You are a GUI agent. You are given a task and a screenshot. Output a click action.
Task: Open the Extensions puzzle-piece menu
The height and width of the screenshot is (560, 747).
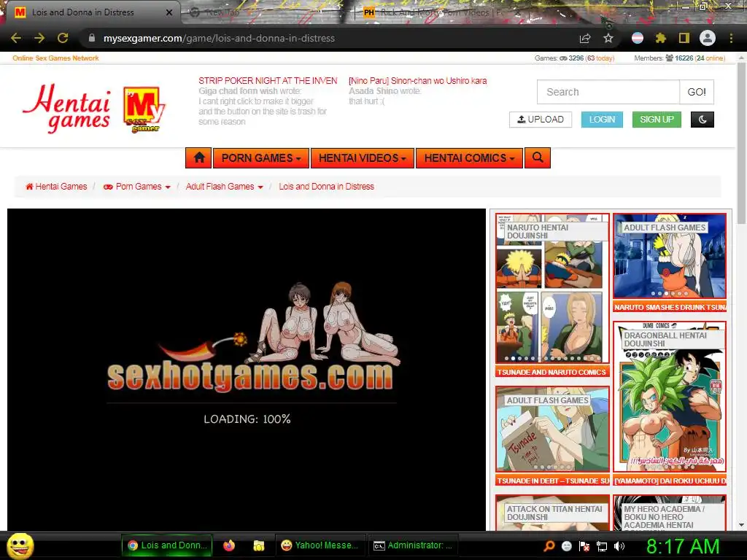(x=661, y=38)
